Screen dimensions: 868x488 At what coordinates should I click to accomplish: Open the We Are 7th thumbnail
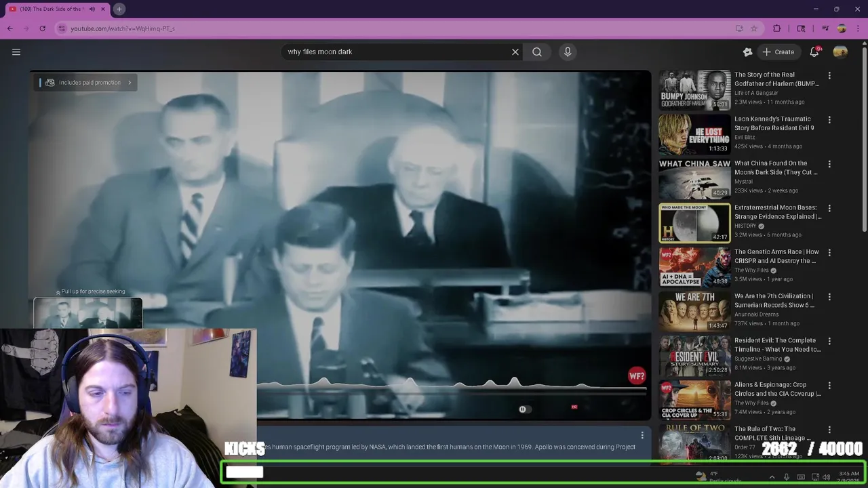point(694,311)
